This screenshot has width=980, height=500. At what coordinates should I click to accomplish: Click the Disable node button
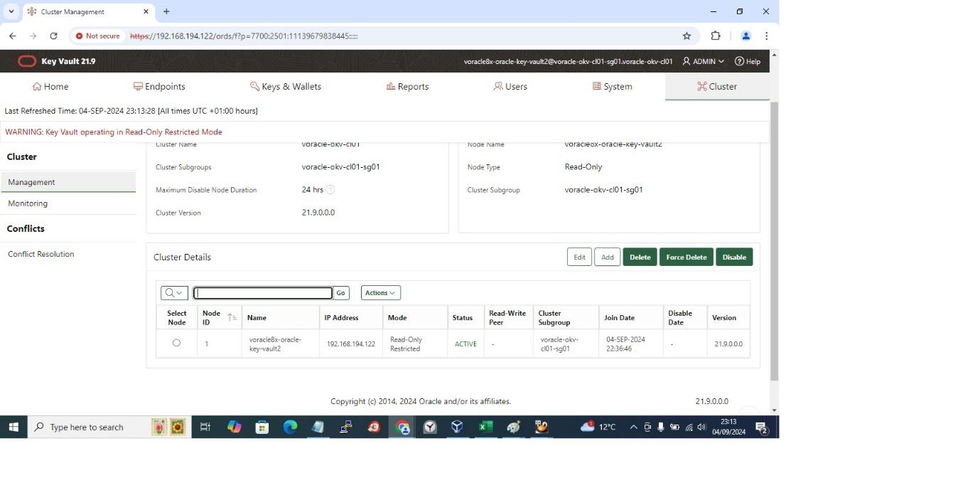734,257
